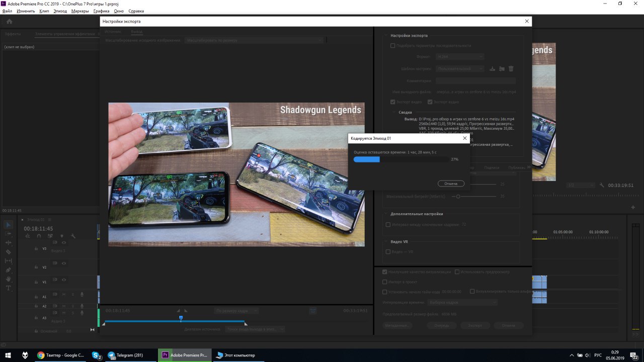
Task: Toggle lock on track V3
Action: 36,248
